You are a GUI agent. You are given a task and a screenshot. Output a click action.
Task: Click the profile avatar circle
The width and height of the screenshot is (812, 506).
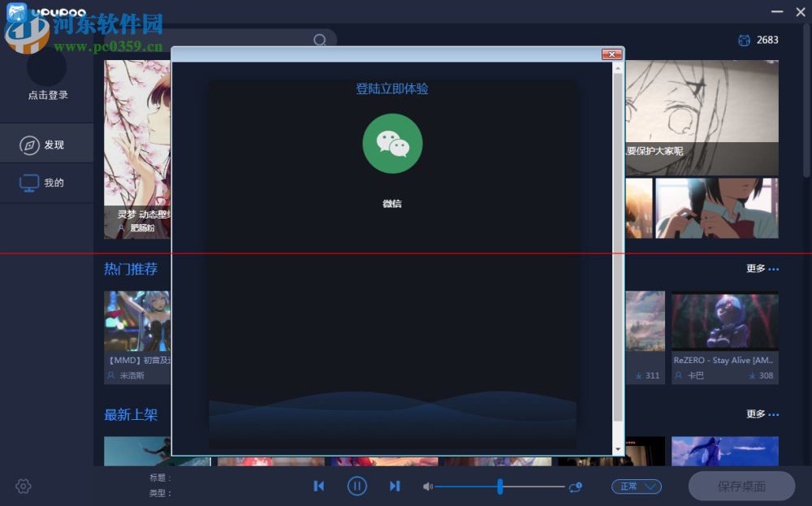46,67
